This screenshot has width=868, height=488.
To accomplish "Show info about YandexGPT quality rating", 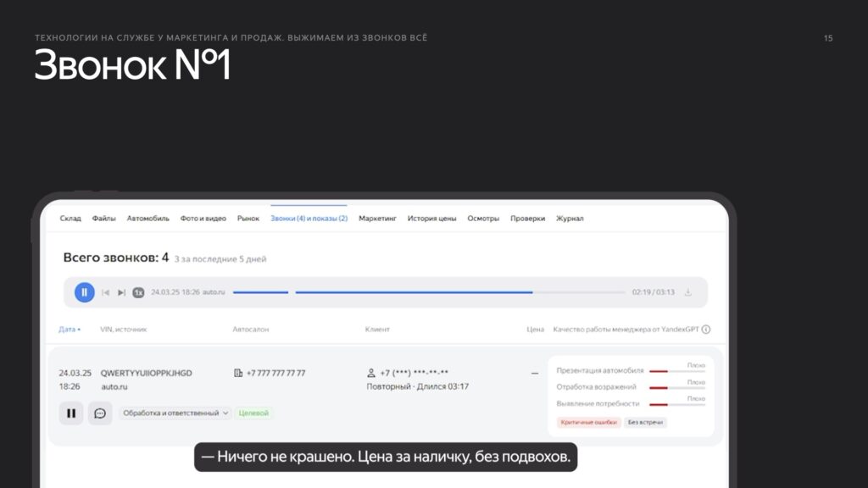I will 706,330.
